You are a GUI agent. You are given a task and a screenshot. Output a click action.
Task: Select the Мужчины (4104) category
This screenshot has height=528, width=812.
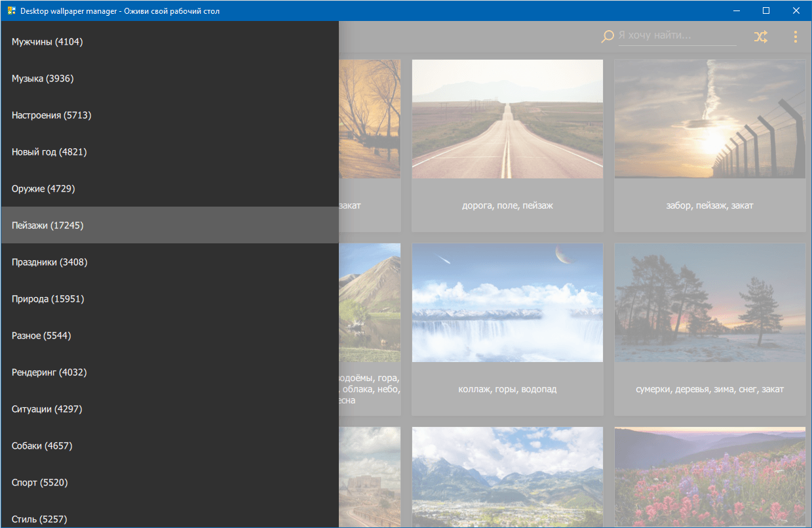point(170,41)
